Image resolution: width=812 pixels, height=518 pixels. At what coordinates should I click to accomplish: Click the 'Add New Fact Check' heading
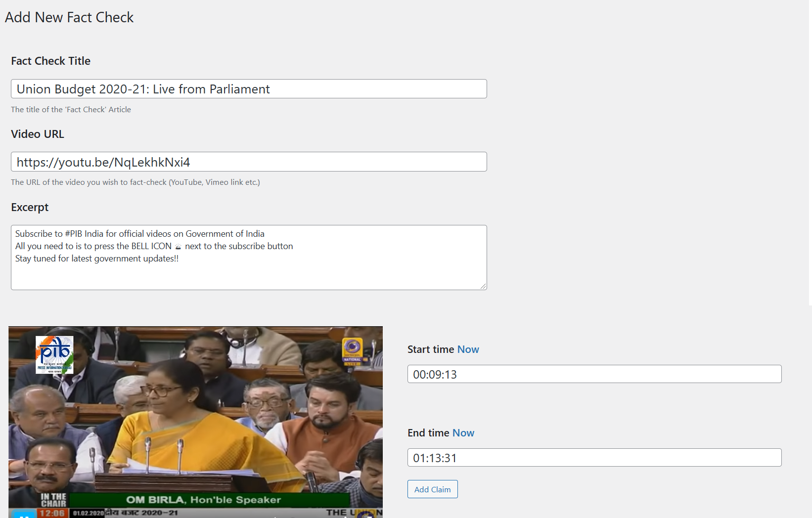[69, 17]
